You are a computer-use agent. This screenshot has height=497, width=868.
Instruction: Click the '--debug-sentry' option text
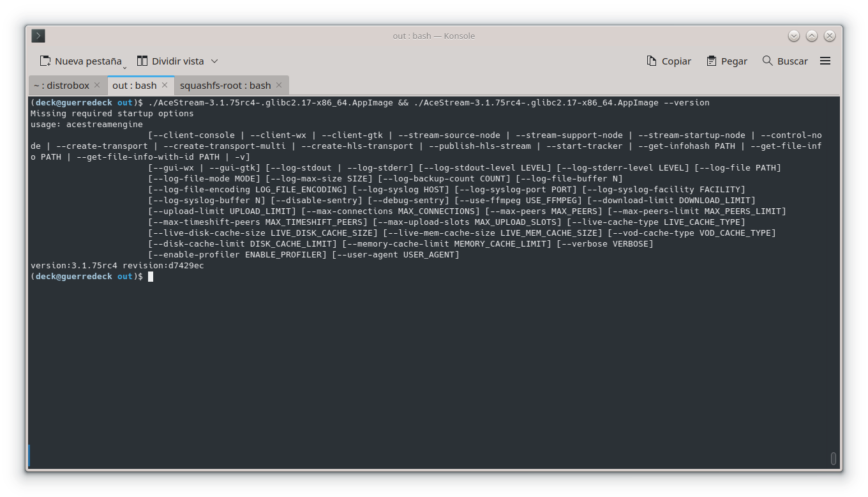pyautogui.click(x=408, y=201)
